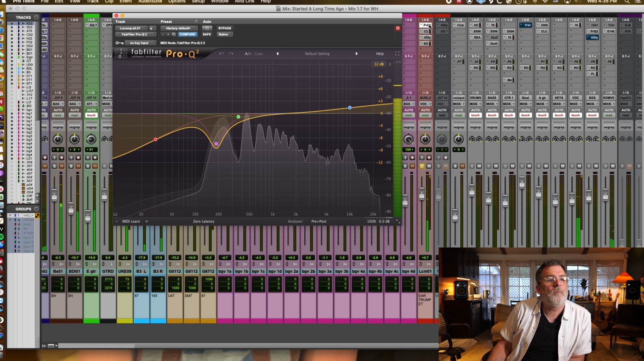Redo change in Pro-Q 2

231,54
